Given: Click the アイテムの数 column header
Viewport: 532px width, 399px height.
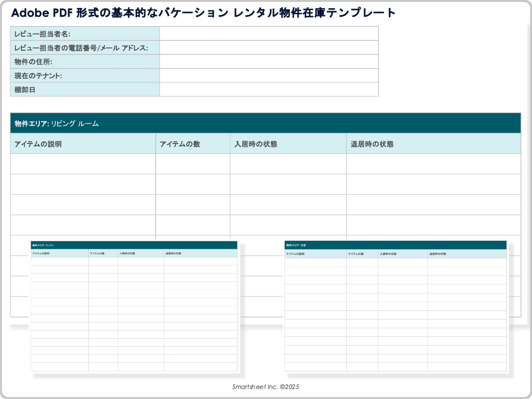Looking at the screenshot, I should 180,144.
